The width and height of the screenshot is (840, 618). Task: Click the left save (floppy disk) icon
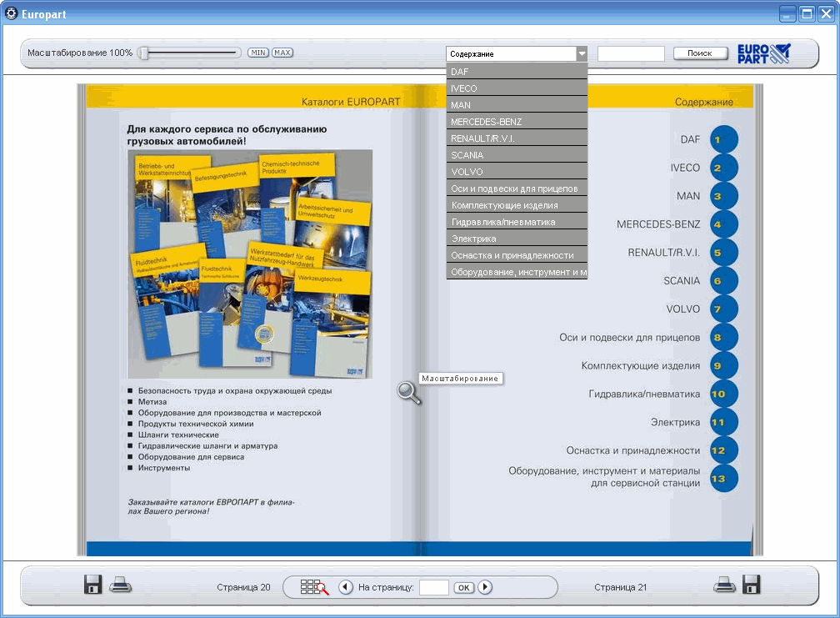[x=93, y=585]
